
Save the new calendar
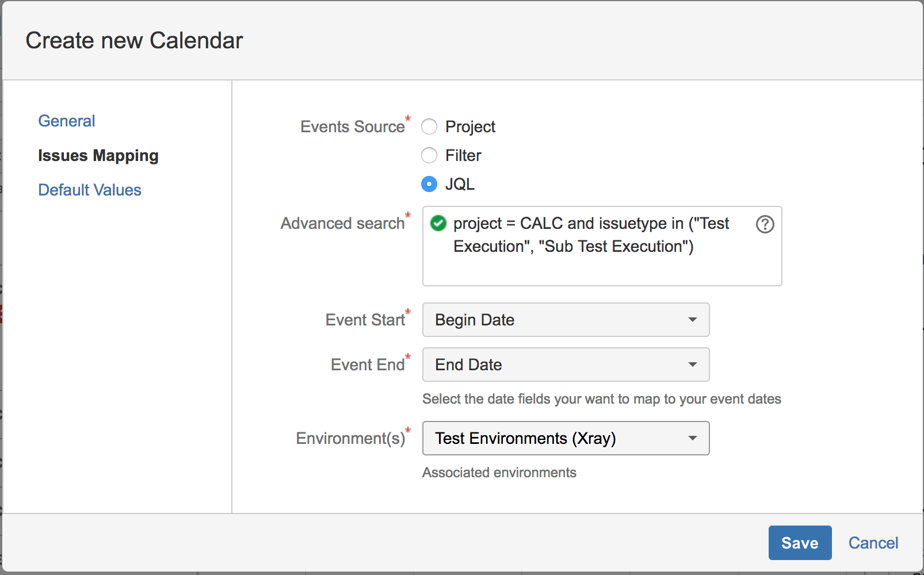tap(800, 543)
